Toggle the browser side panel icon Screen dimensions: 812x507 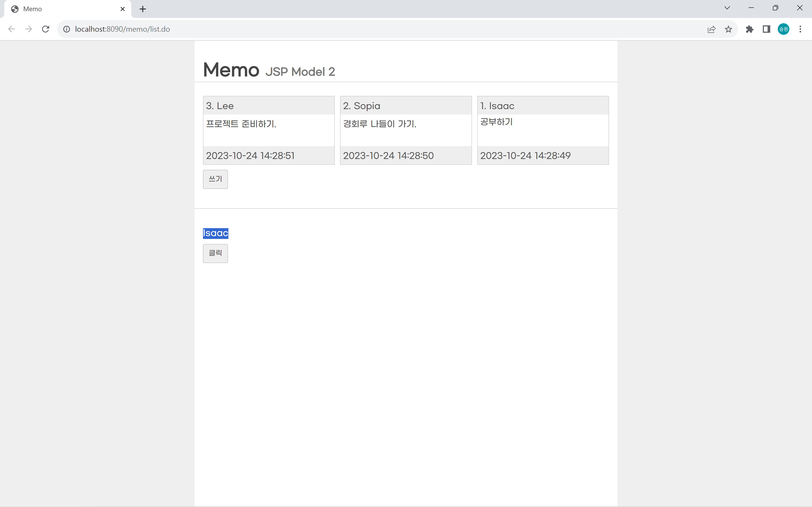[x=766, y=29]
